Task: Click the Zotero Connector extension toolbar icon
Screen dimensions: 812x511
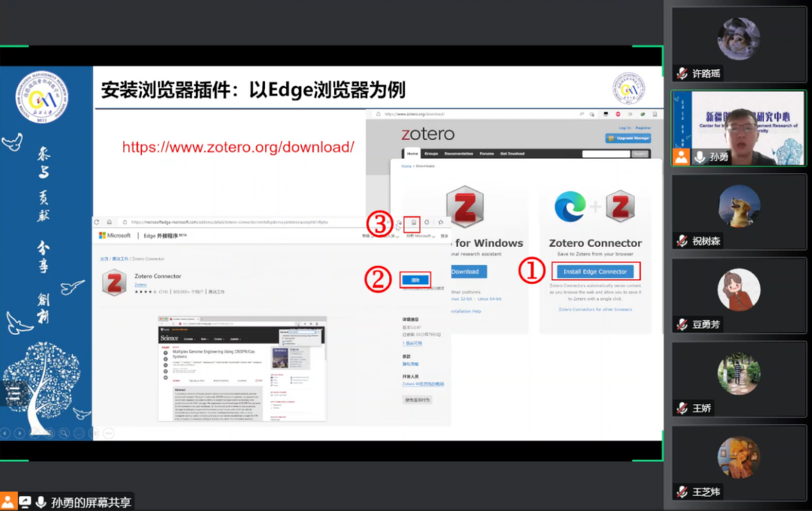Action: (413, 223)
